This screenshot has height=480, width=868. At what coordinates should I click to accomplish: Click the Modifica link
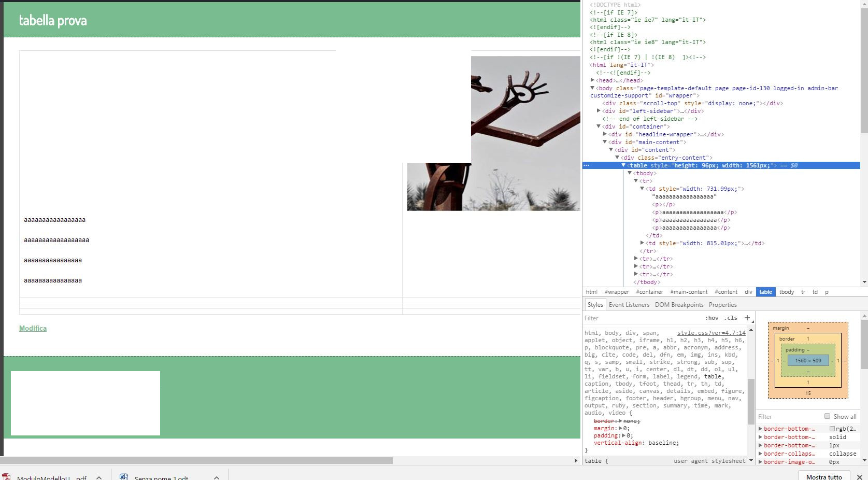click(x=33, y=328)
